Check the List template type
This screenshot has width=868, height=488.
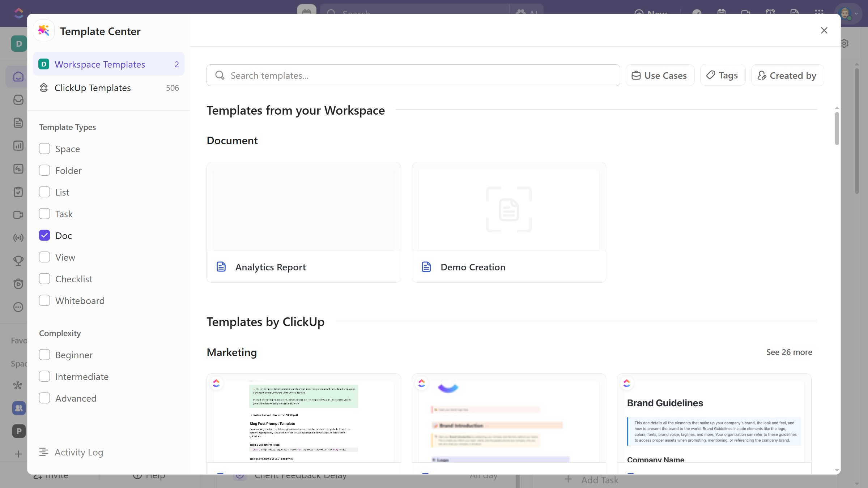(44, 192)
